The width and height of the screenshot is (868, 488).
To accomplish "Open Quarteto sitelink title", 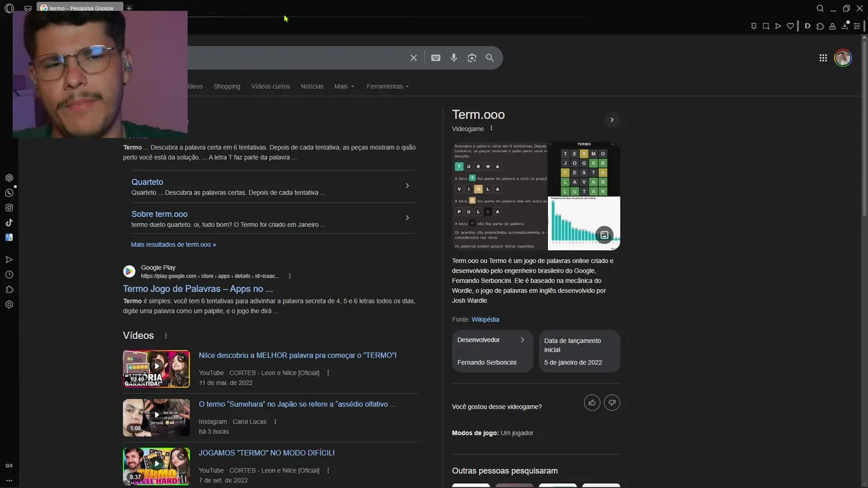I will (147, 182).
